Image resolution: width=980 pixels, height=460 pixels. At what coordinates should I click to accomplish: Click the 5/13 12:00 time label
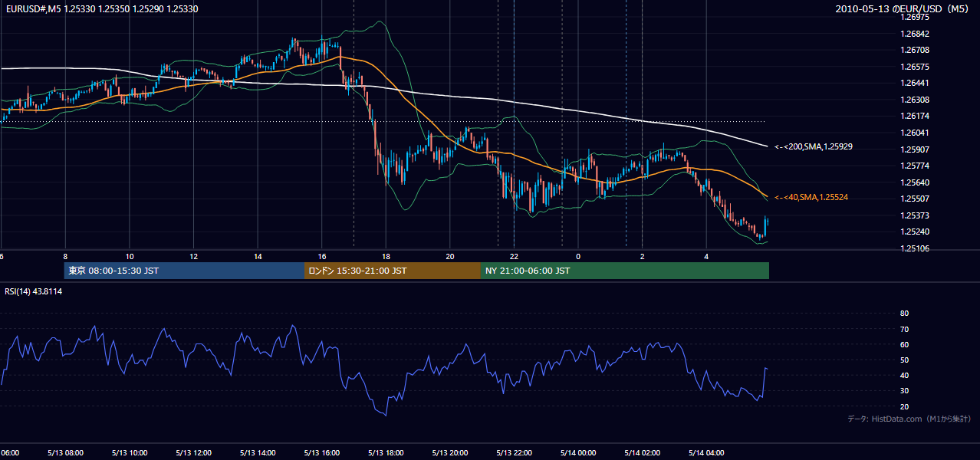193,452
